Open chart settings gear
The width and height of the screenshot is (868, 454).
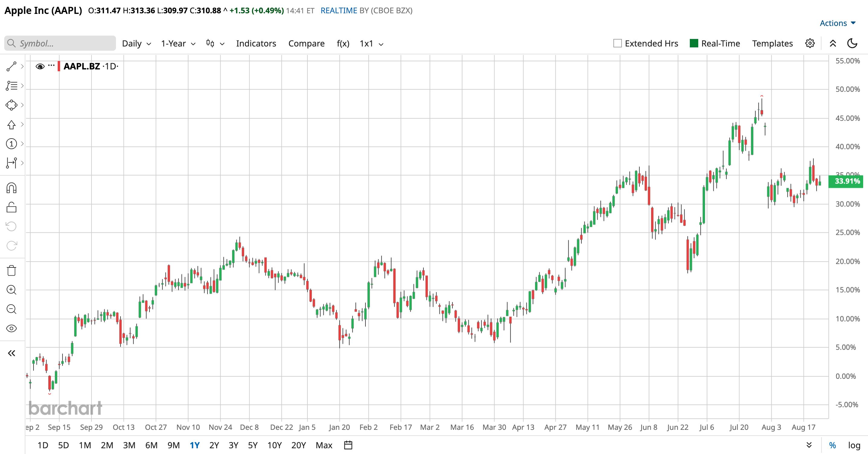pos(810,43)
